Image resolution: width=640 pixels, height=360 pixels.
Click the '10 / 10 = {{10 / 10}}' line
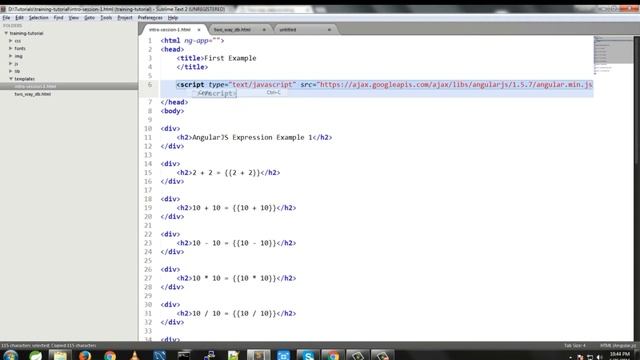236,313
